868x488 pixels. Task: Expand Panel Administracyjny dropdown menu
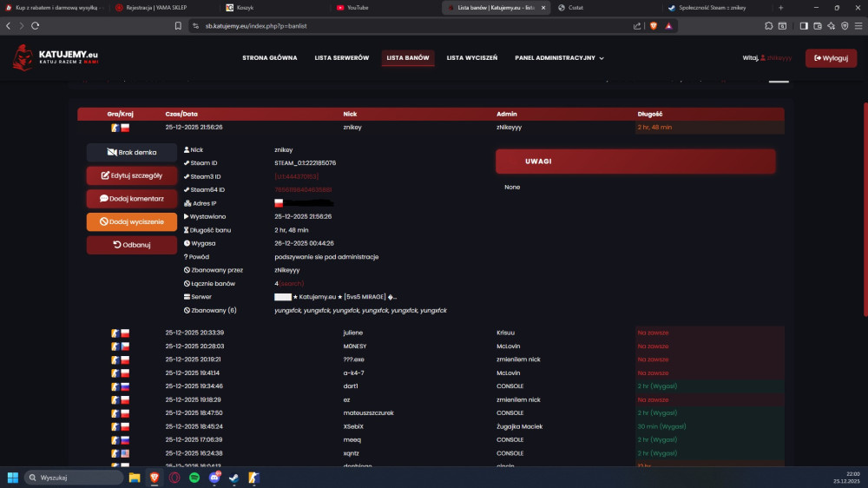pyautogui.click(x=559, y=57)
